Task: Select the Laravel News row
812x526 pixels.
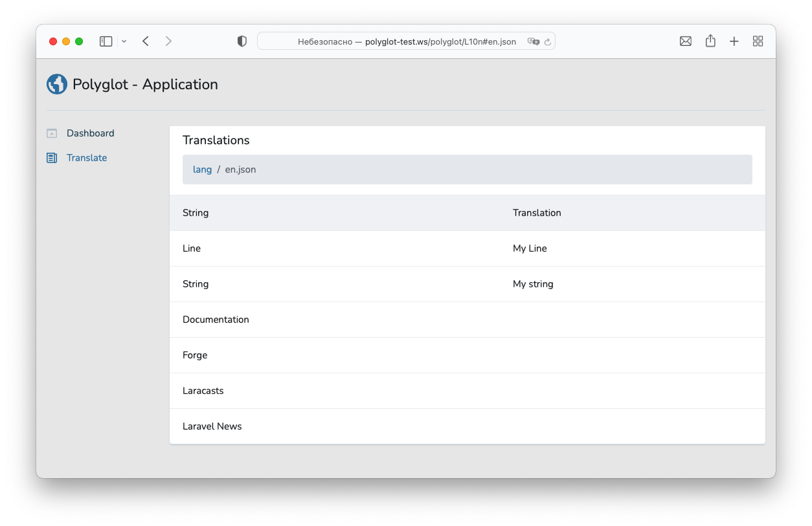Action: pyautogui.click(x=468, y=426)
